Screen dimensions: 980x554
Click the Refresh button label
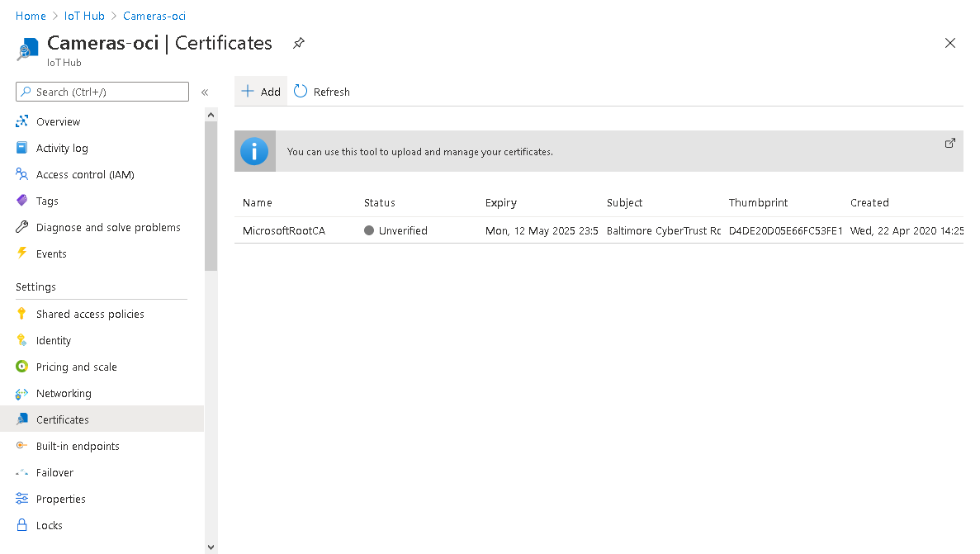click(331, 92)
